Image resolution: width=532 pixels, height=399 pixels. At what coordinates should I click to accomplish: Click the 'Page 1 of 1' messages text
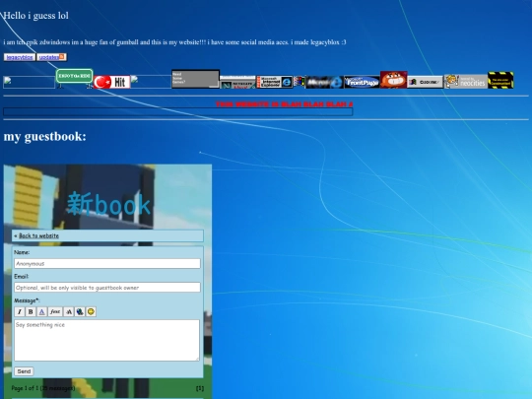pyautogui.click(x=43, y=388)
